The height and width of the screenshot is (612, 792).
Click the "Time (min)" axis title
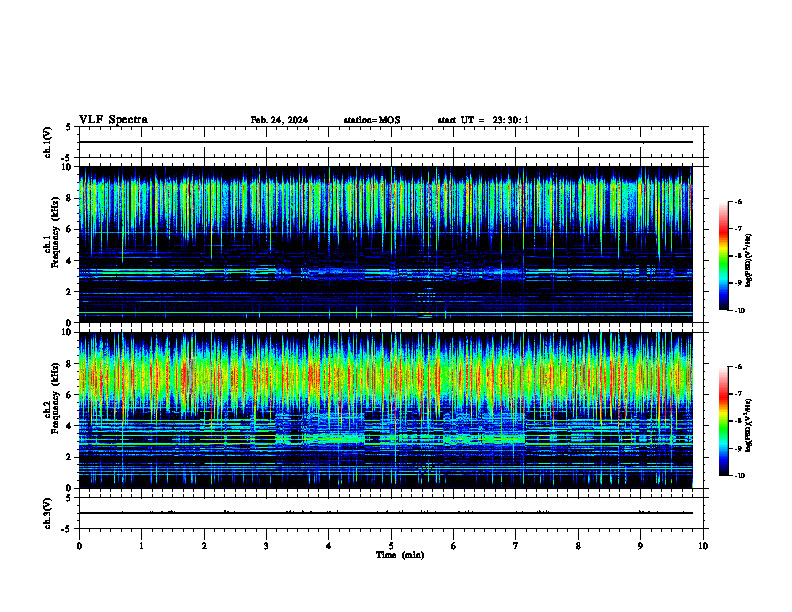tap(400, 555)
